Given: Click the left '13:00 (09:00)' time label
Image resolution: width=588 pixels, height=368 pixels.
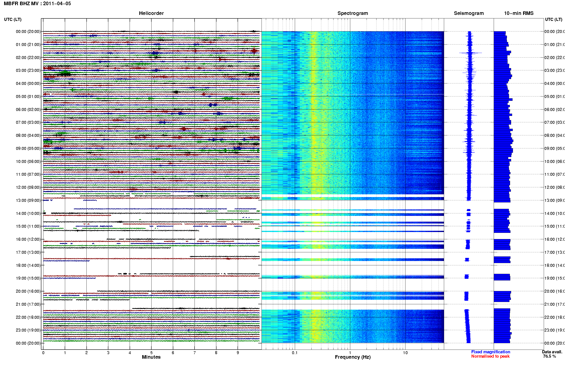Looking at the screenshot, I should coord(28,201).
